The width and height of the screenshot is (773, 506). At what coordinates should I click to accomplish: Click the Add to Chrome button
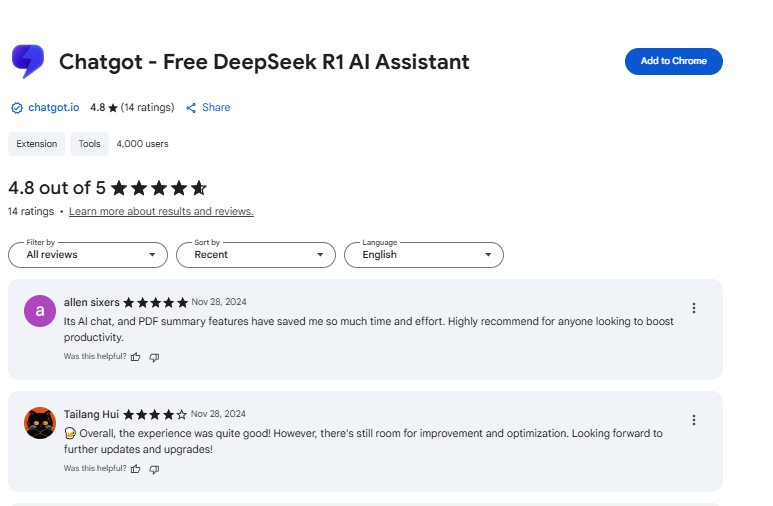(673, 61)
